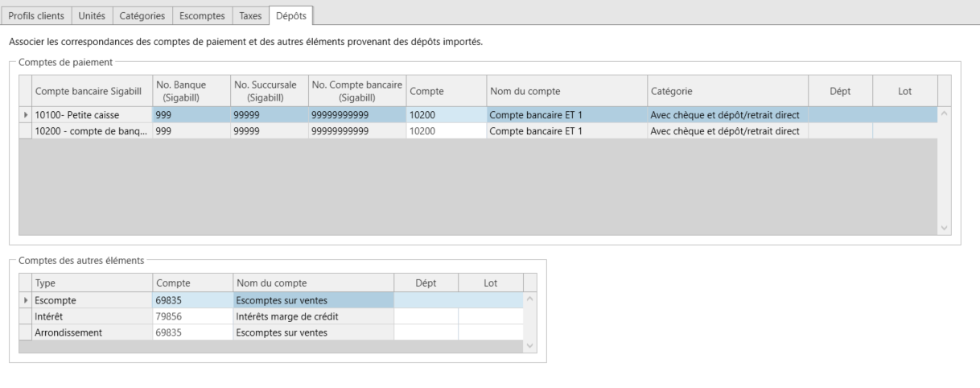Click Catégorie cell of compte de banque row
Viewport: 980px width, 388px height.
[727, 130]
